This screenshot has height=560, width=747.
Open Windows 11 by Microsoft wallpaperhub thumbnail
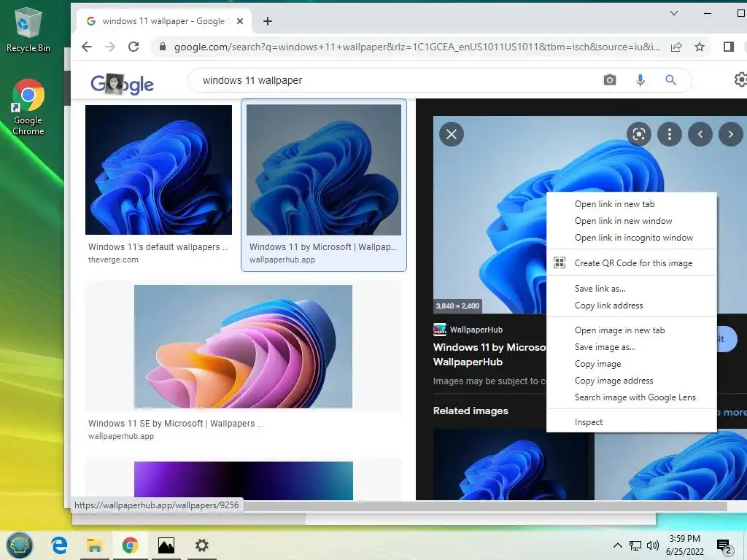324,170
